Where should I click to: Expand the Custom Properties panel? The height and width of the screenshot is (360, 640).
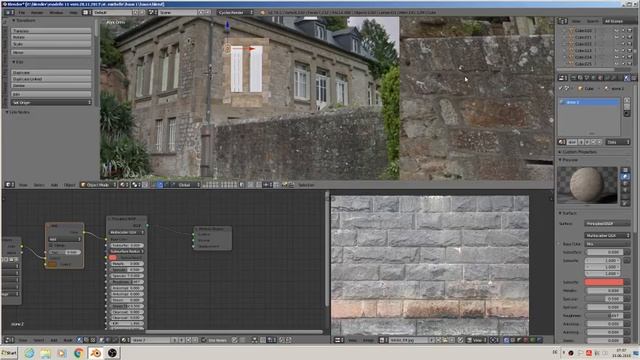pos(560,152)
